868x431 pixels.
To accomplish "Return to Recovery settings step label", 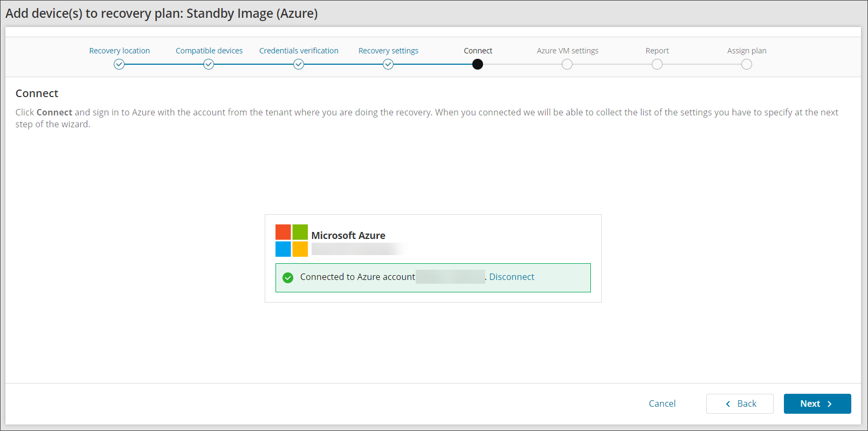I will (x=388, y=51).
